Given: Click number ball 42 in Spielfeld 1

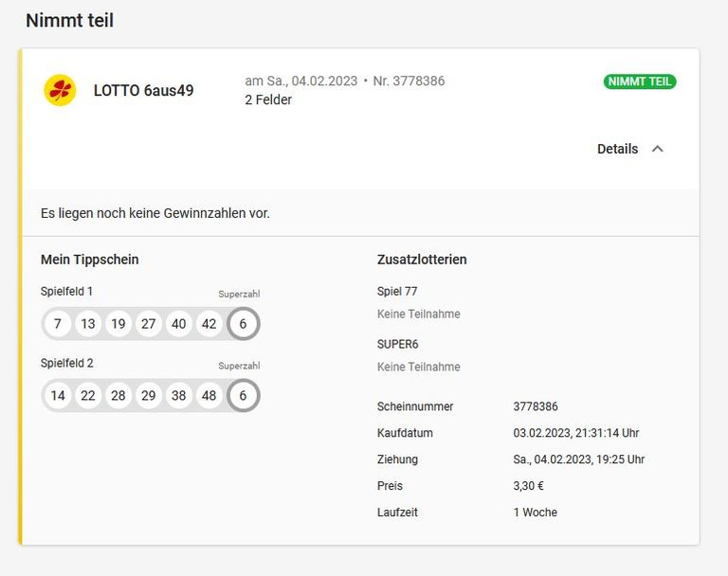Looking at the screenshot, I should [209, 323].
